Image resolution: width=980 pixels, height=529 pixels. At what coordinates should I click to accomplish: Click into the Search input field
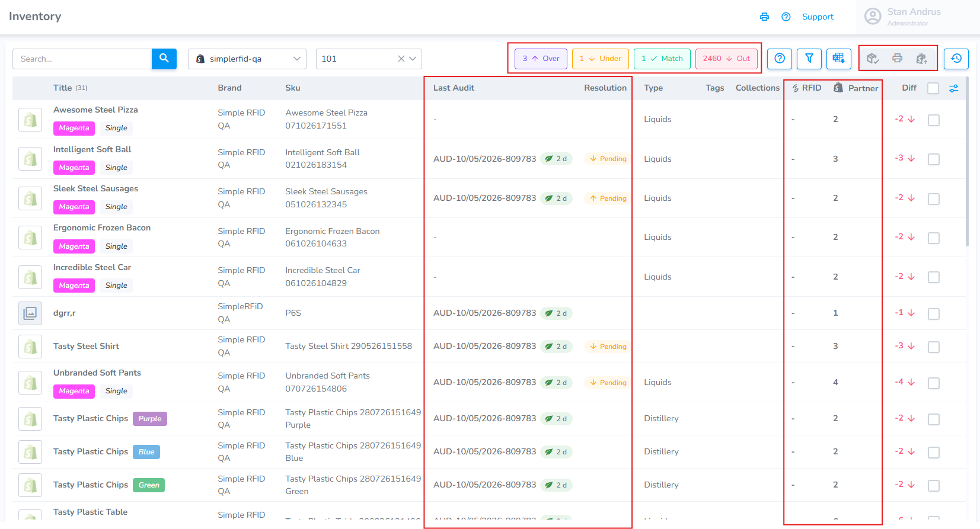(82, 59)
